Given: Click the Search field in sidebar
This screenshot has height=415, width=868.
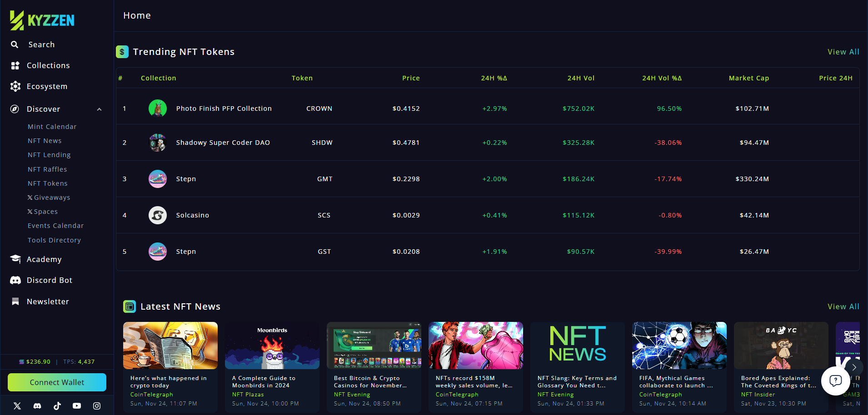Looking at the screenshot, I should tap(41, 44).
